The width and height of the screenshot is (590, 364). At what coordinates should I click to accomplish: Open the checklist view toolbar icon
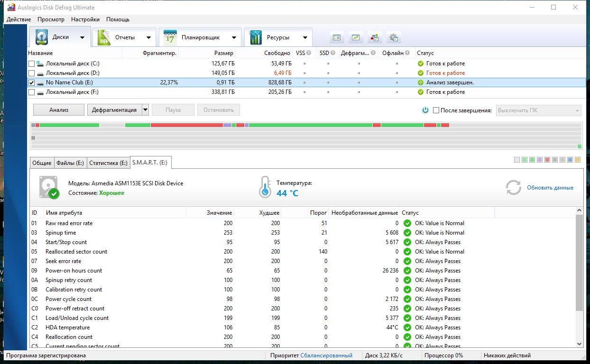tap(337, 37)
